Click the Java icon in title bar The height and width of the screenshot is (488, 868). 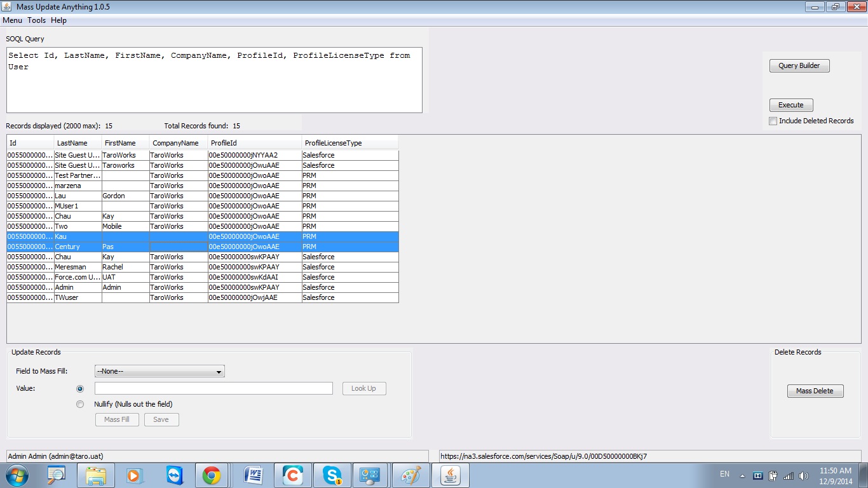[x=7, y=6]
